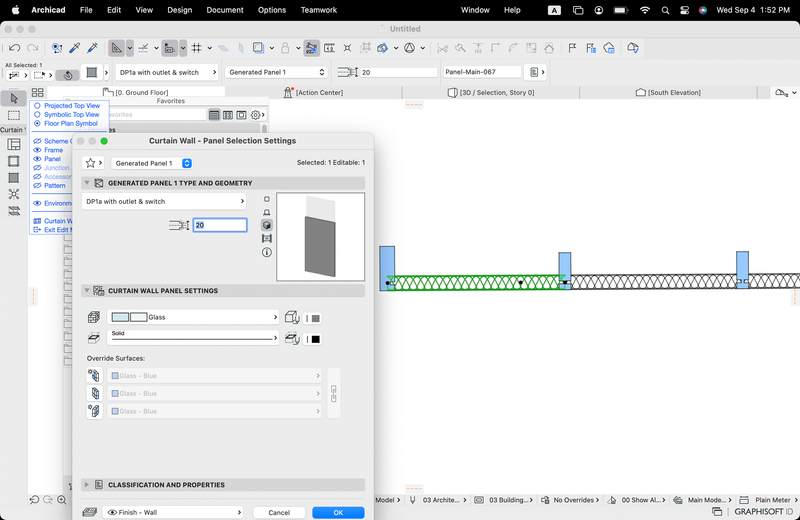Toggle the bottom surface override button
Viewport: 800px width, 520px height.
coord(94,411)
